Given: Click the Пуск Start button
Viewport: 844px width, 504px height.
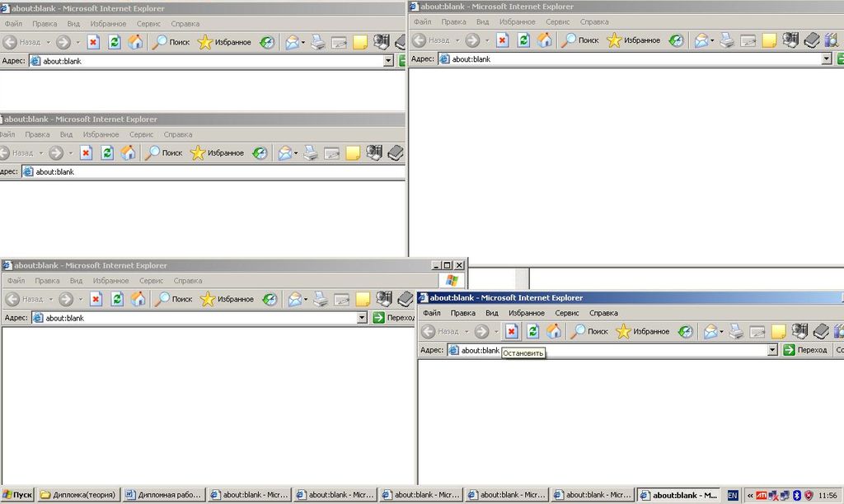Looking at the screenshot, I should (18, 495).
